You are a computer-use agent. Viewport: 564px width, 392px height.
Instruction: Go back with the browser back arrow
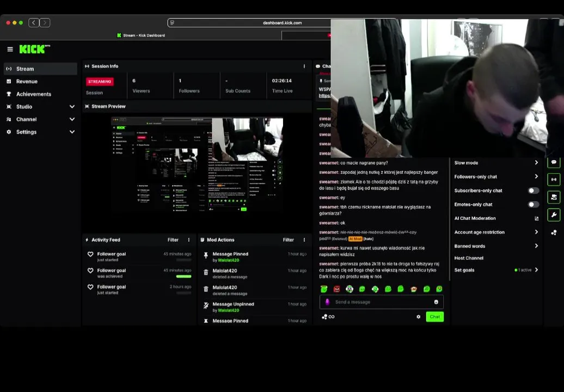pos(34,23)
